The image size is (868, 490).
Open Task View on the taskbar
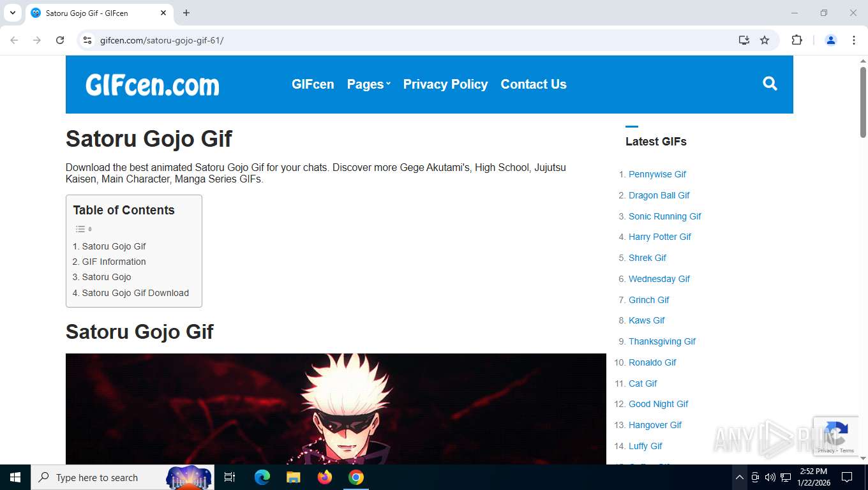tap(230, 477)
